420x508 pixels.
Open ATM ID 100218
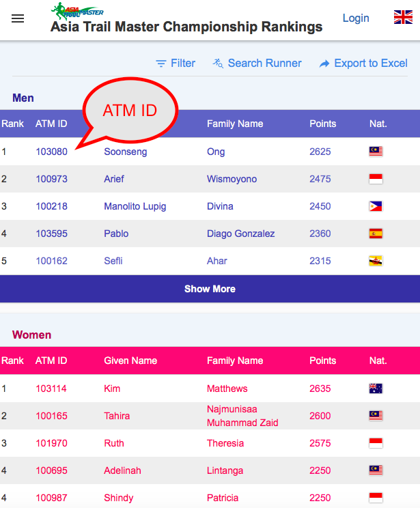[51, 206]
